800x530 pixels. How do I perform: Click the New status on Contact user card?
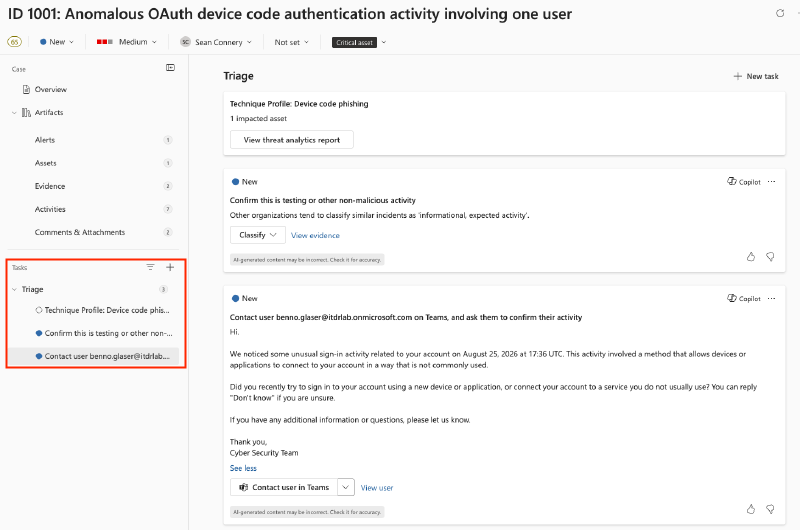pyautogui.click(x=244, y=298)
